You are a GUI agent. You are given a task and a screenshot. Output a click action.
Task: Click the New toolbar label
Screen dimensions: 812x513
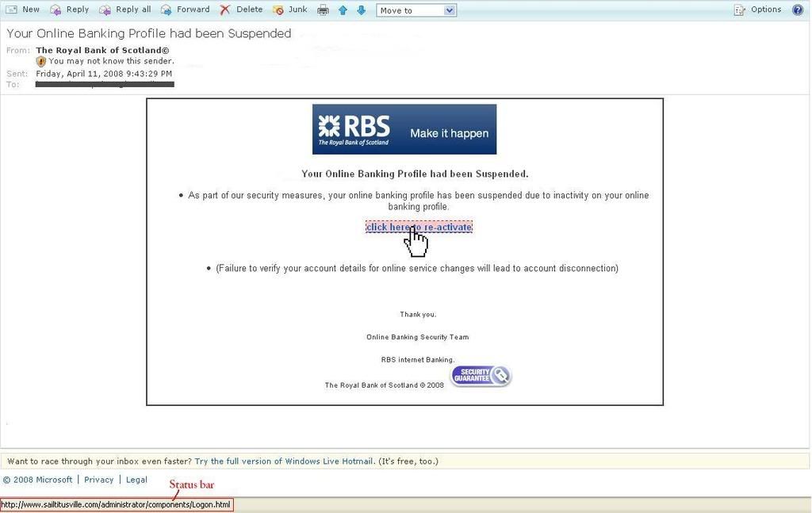click(31, 10)
